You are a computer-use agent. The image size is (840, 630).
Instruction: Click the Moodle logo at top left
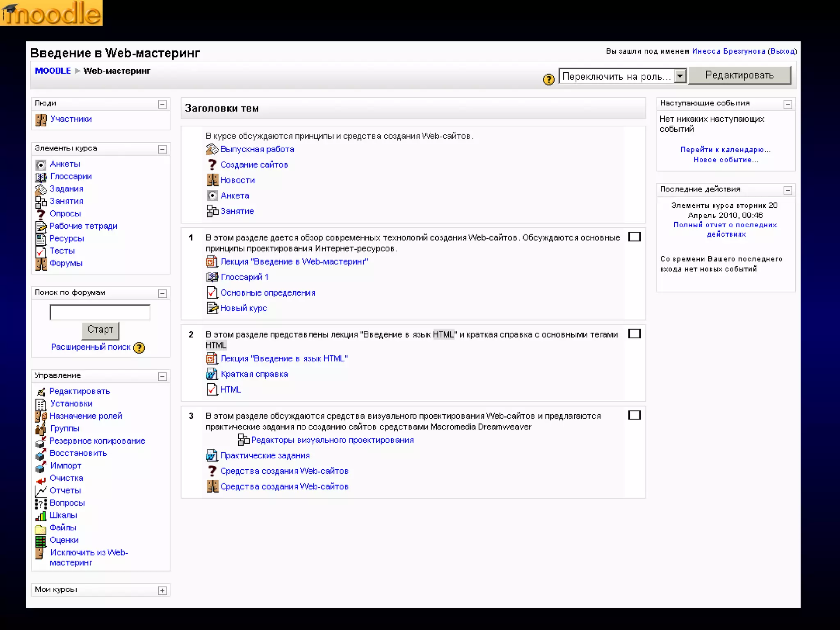(x=51, y=13)
